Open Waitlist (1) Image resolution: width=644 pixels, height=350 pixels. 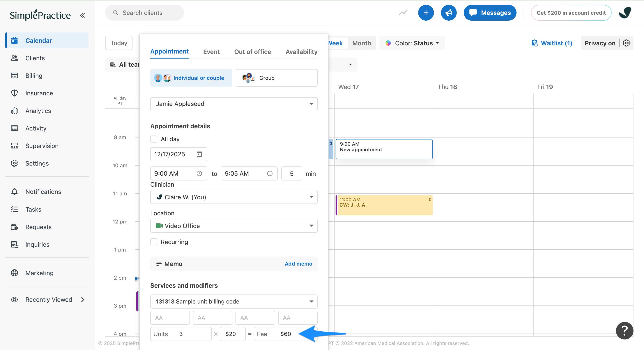click(x=552, y=43)
